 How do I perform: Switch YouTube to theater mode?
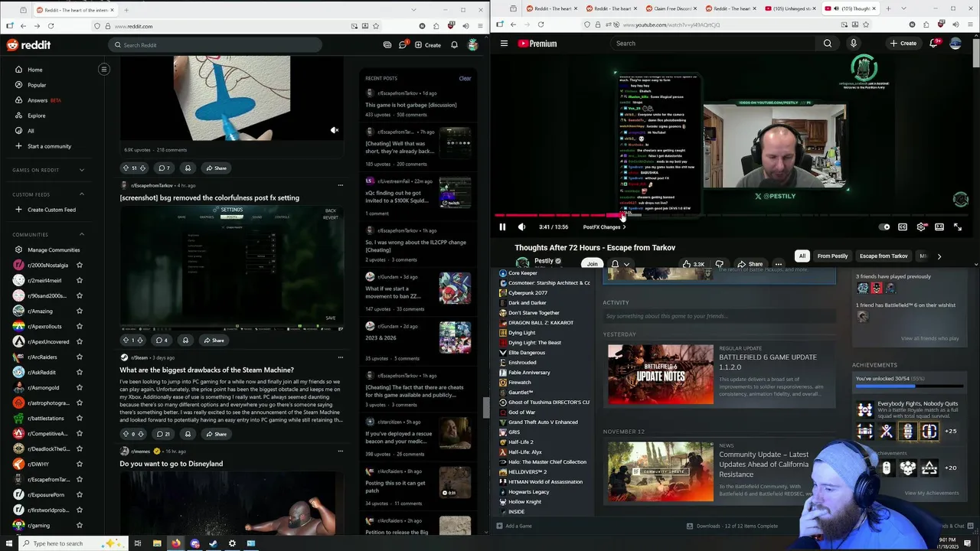click(x=939, y=227)
